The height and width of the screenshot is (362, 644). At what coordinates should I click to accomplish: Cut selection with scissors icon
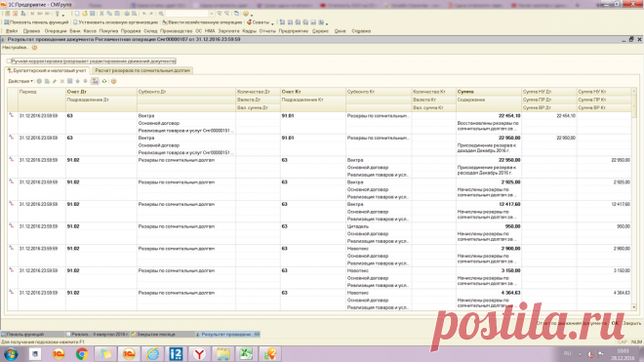pyautogui.click(x=101, y=14)
